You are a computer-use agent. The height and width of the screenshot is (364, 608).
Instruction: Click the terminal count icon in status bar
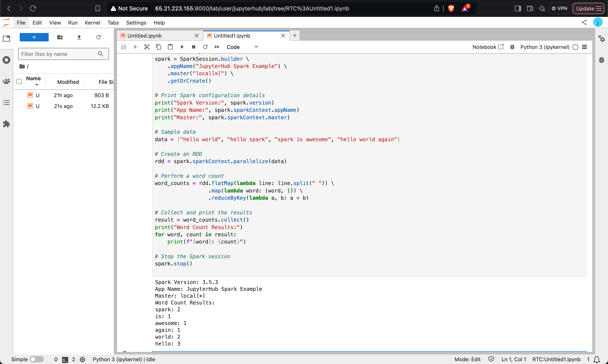pos(65,360)
